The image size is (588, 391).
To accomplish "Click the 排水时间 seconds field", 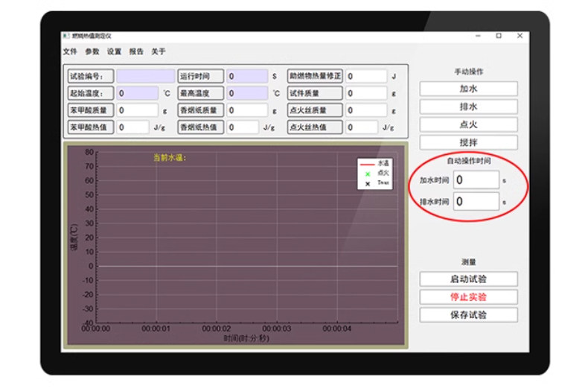I will click(x=476, y=202).
